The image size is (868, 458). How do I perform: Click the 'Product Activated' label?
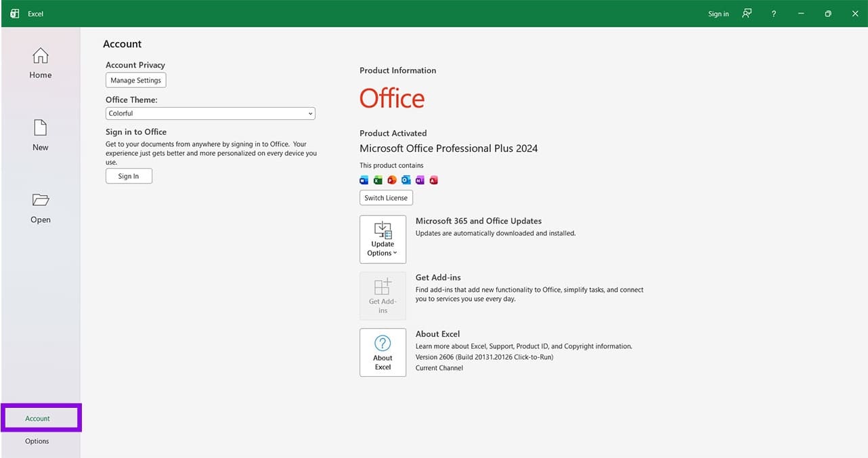click(x=393, y=133)
